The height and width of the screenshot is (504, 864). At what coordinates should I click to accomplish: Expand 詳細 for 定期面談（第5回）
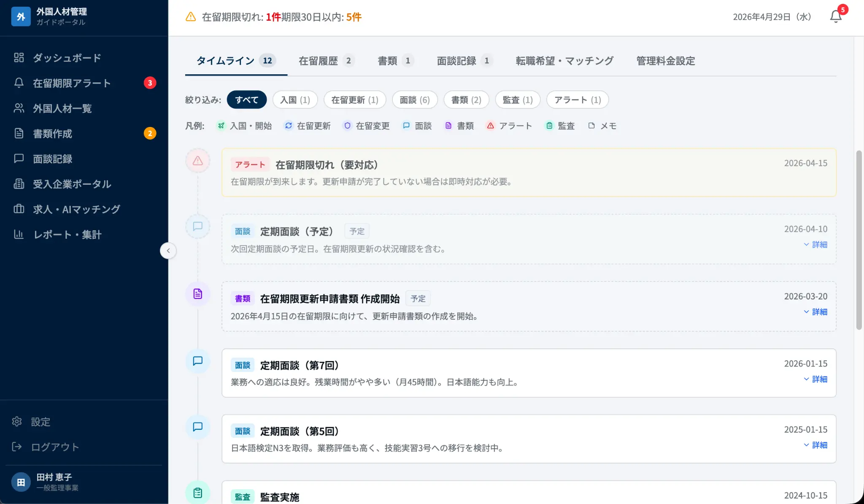point(815,445)
